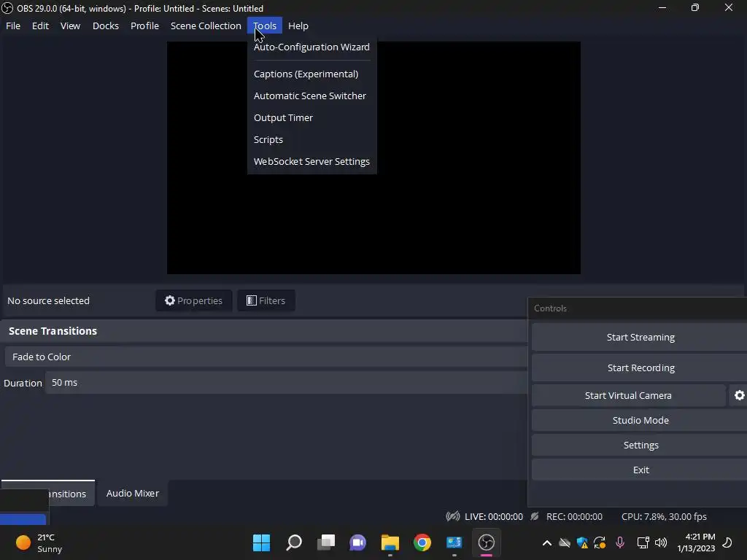747x560 pixels.
Task: Open Scripts from Tools menu
Action: (x=311, y=139)
